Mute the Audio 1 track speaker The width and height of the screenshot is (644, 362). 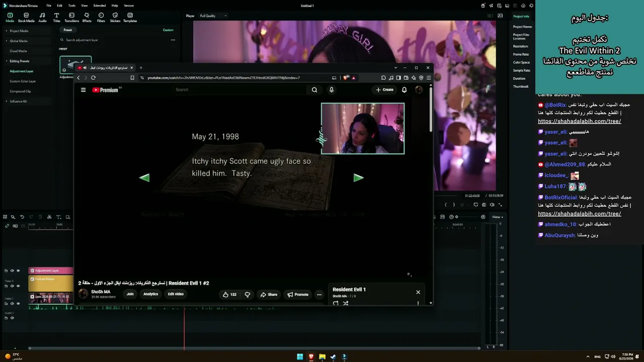tap(12, 318)
